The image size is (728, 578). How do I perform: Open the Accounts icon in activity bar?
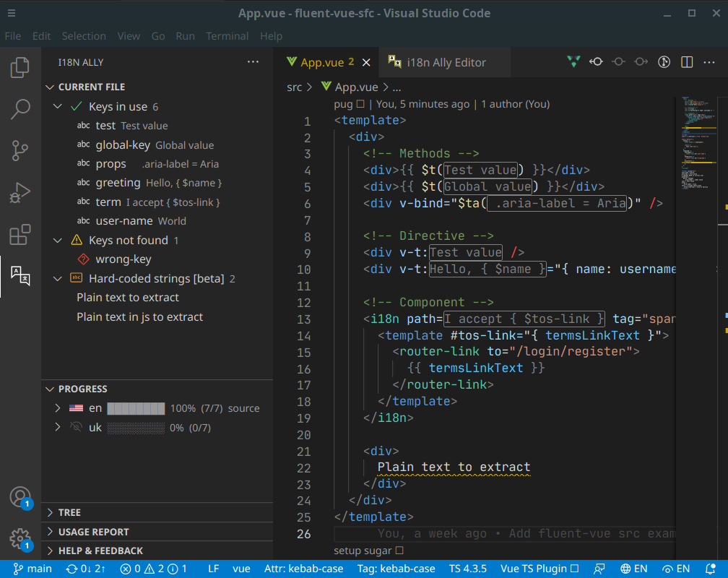click(x=19, y=497)
